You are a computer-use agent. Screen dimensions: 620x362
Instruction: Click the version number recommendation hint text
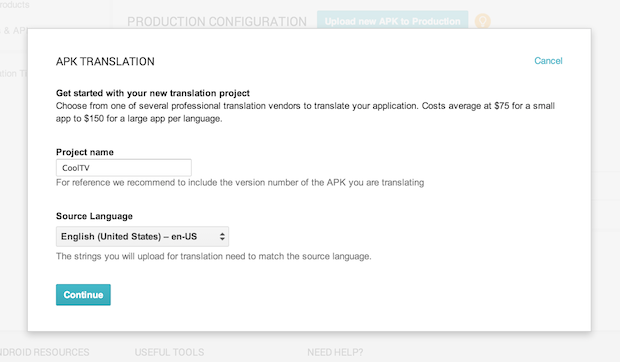click(240, 183)
